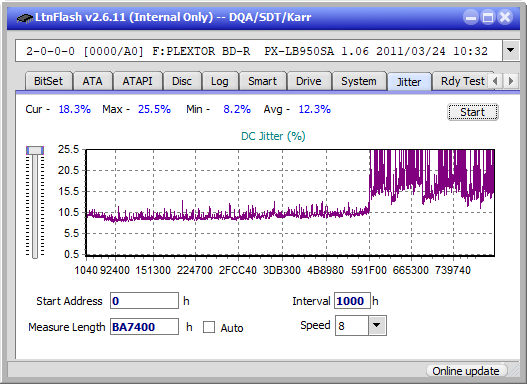Click the Avg value 12.3%

[315, 109]
